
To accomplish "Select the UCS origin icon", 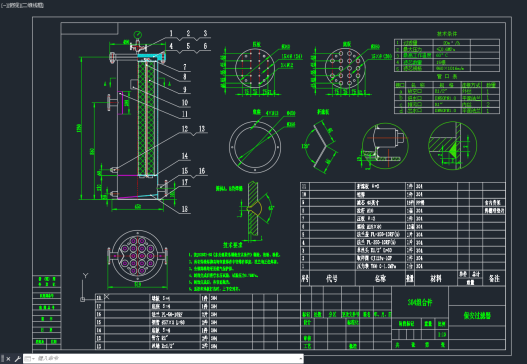I will click(x=82, y=299).
